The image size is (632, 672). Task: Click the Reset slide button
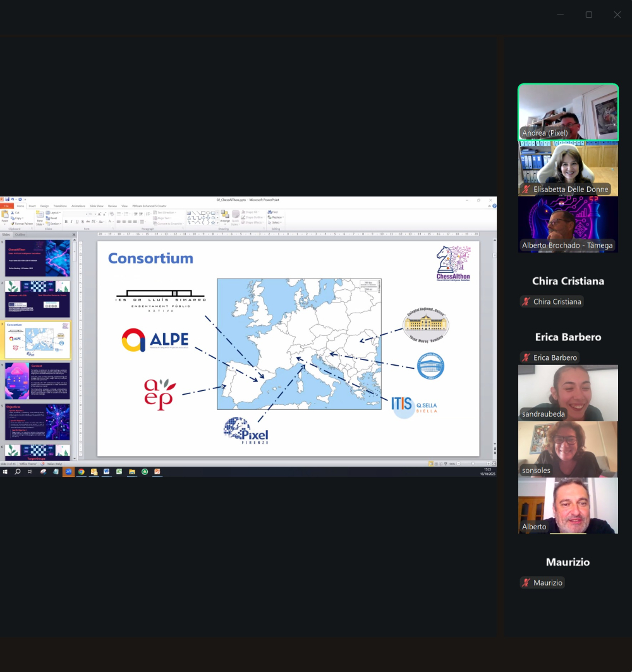54,218
